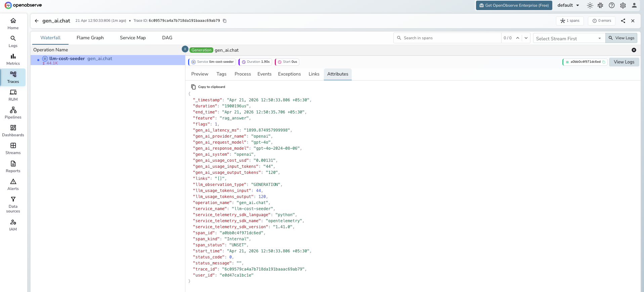Open Home in the sidebar
The width and height of the screenshot is (644, 292).
(x=13, y=23)
